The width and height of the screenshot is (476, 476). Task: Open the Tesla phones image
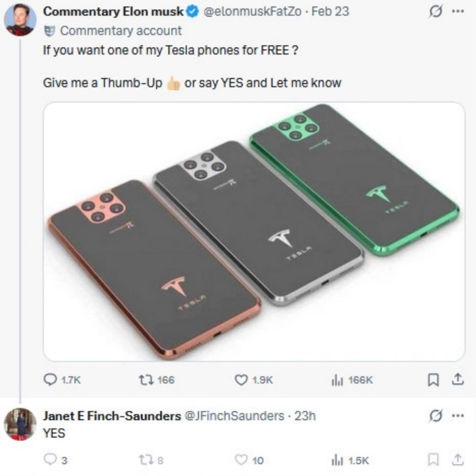click(x=254, y=232)
